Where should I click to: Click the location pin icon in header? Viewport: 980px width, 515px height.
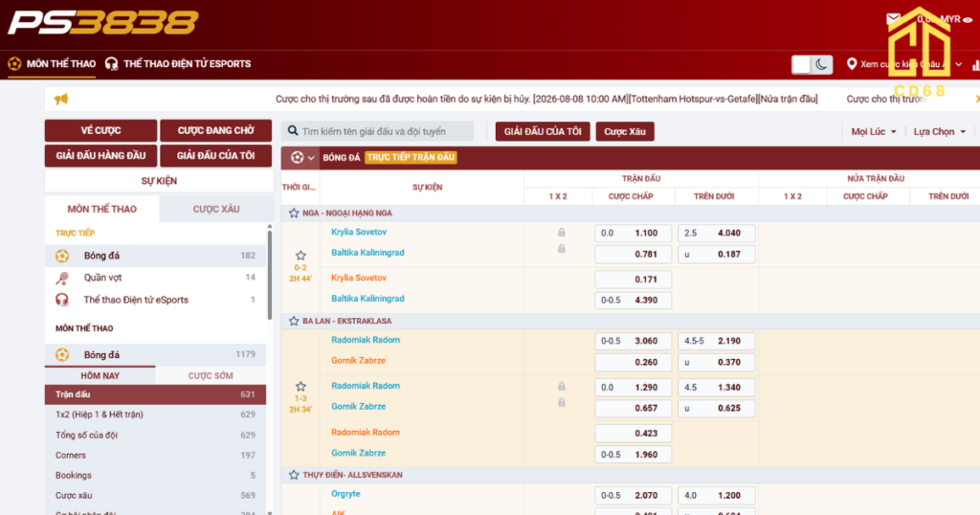pos(851,64)
